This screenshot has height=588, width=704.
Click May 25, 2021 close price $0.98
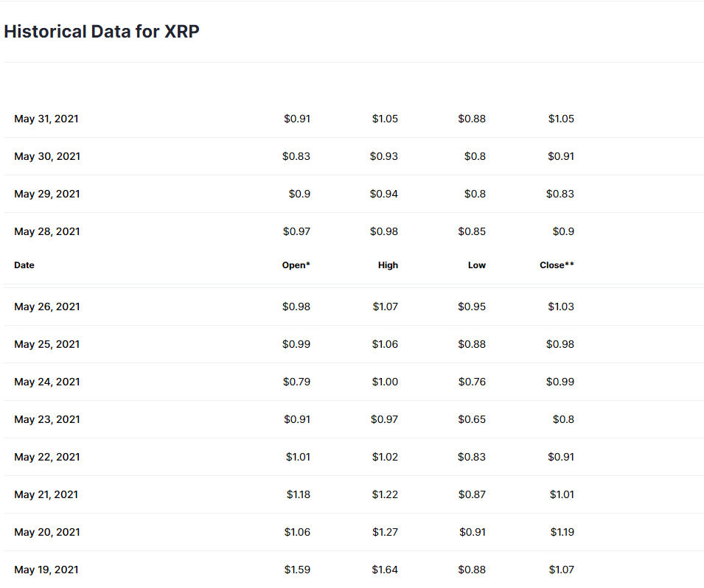560,344
